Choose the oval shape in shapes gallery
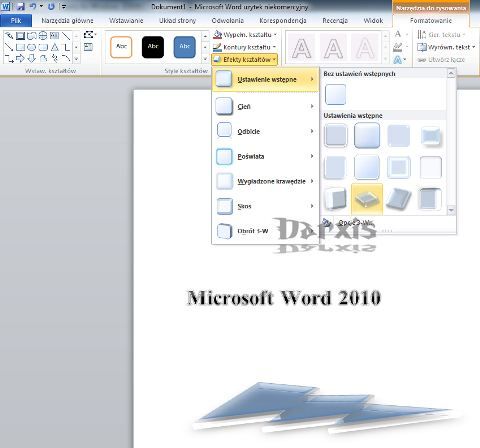480x448 pixels. pos(32,47)
